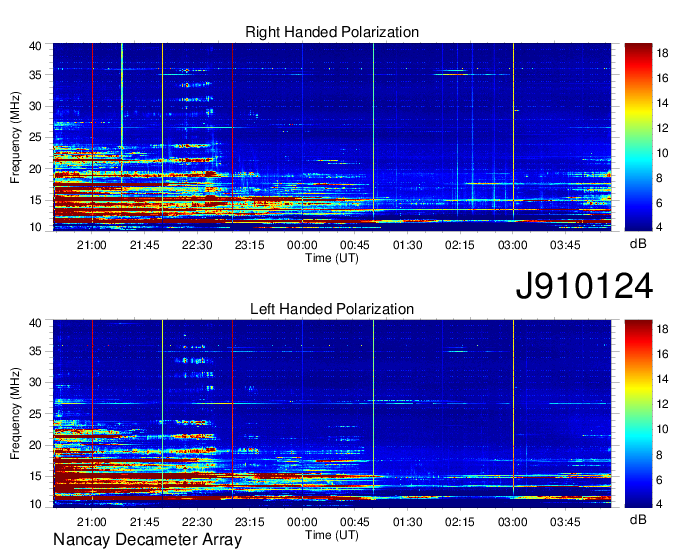Select 03:45 time tick on Right Handed plot
Image resolution: width=680 pixels, height=552 pixels.
(565, 245)
